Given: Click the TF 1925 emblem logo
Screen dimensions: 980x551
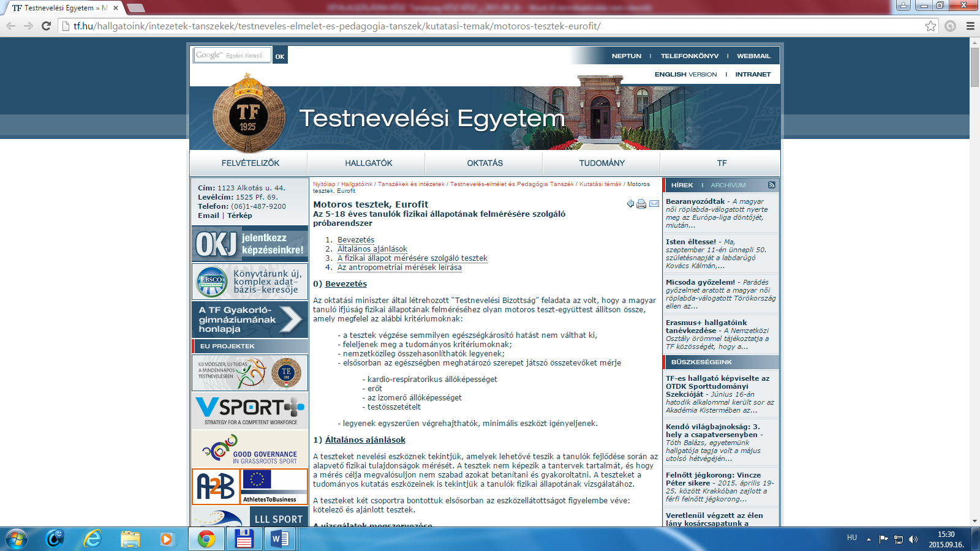Looking at the screenshot, I should pos(248,114).
